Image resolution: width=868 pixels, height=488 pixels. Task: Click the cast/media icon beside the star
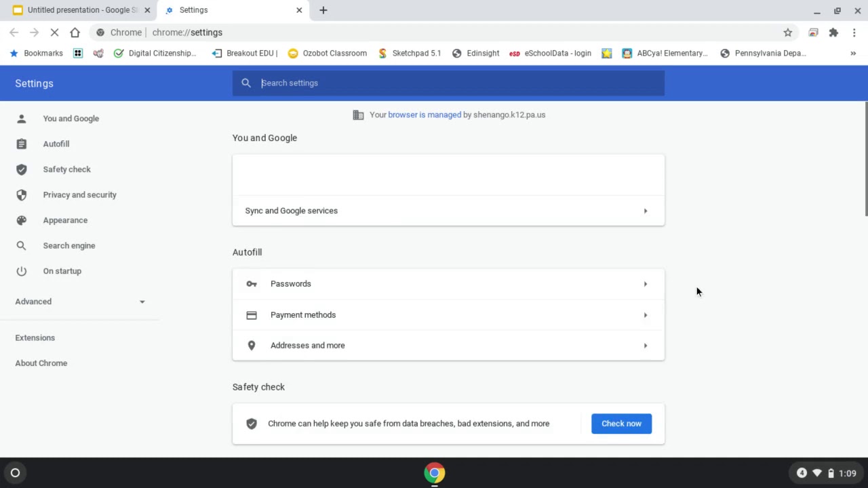pyautogui.click(x=813, y=33)
